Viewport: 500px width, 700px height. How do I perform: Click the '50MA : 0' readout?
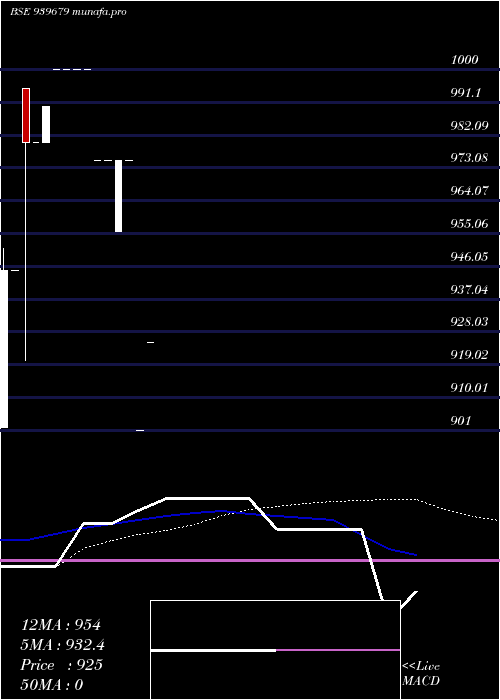click(x=52, y=685)
